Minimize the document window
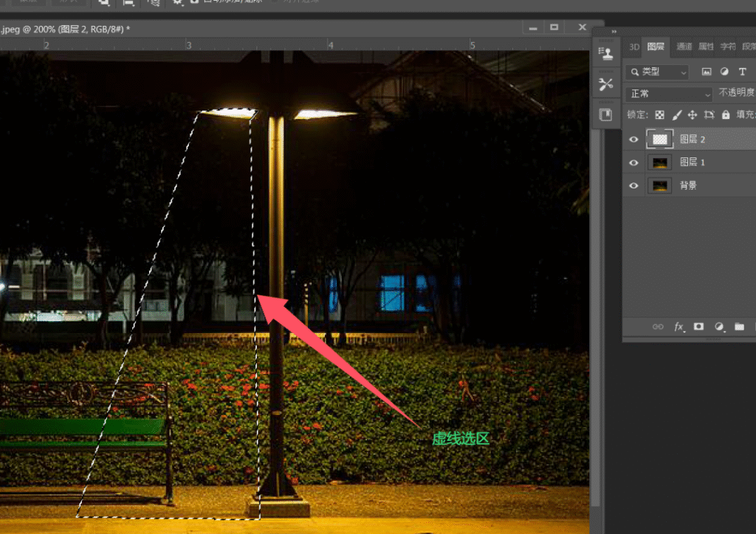756x534 pixels. 533,28
